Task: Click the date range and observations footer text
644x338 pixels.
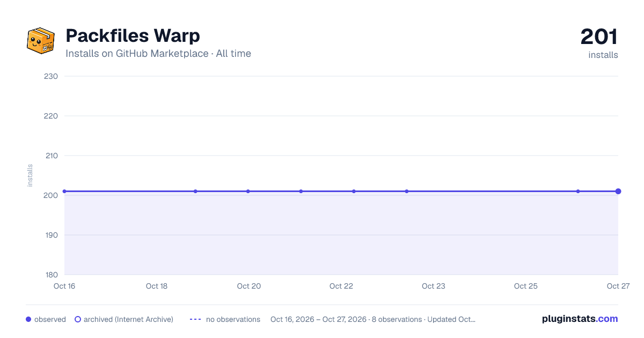Action: 373,319
